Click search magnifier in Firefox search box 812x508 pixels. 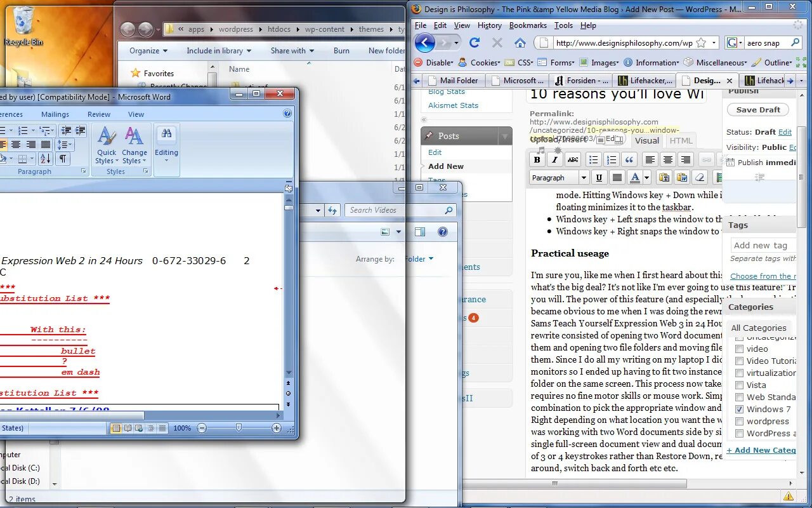click(x=795, y=43)
